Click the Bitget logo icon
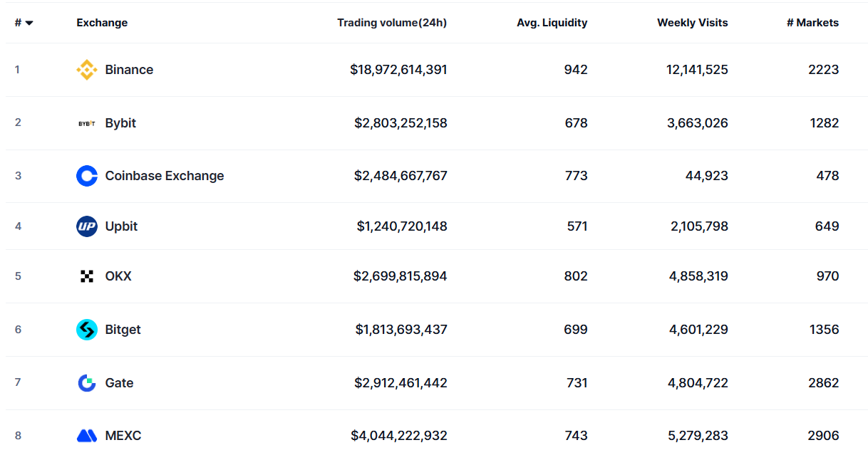868x450 pixels. [86, 330]
